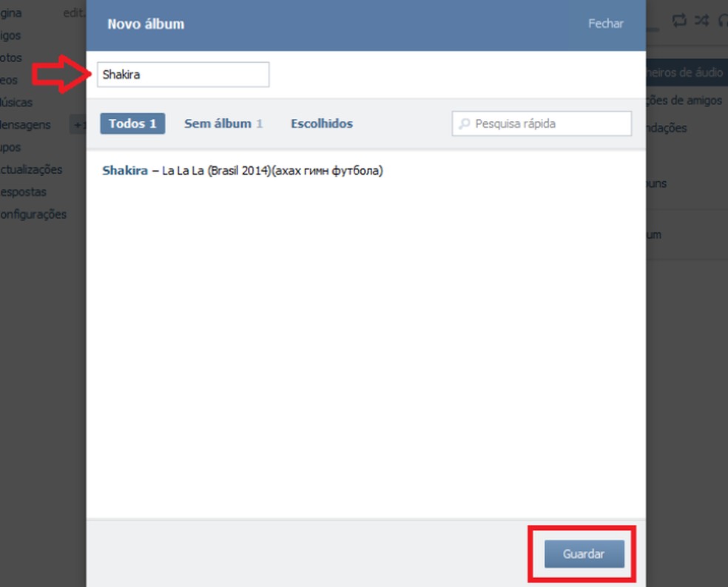This screenshot has height=587, width=728.
Task: Open Mensagens in the left sidebar
Action: [26, 125]
